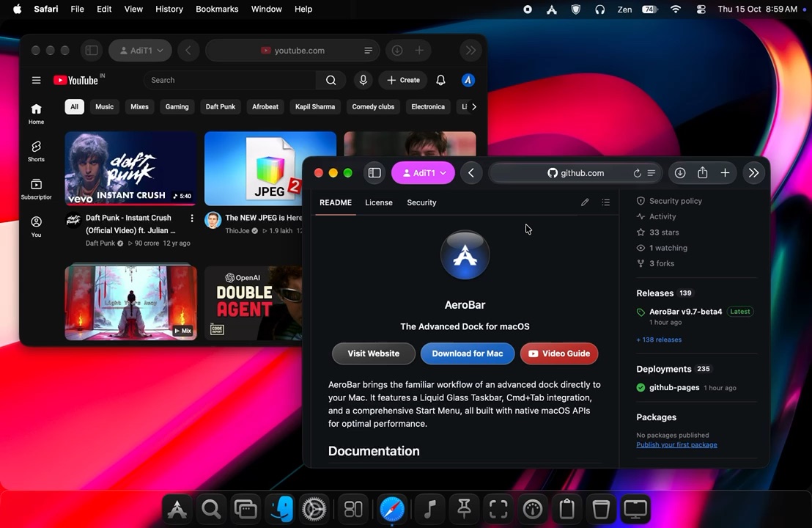Open the clipboard icon in the dock
Image resolution: width=812 pixels, height=528 pixels.
tap(567, 510)
